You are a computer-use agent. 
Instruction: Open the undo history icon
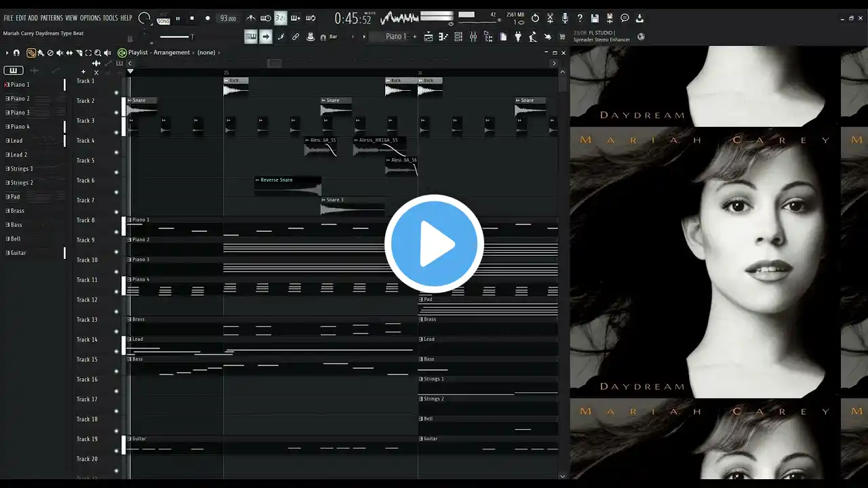pos(535,18)
